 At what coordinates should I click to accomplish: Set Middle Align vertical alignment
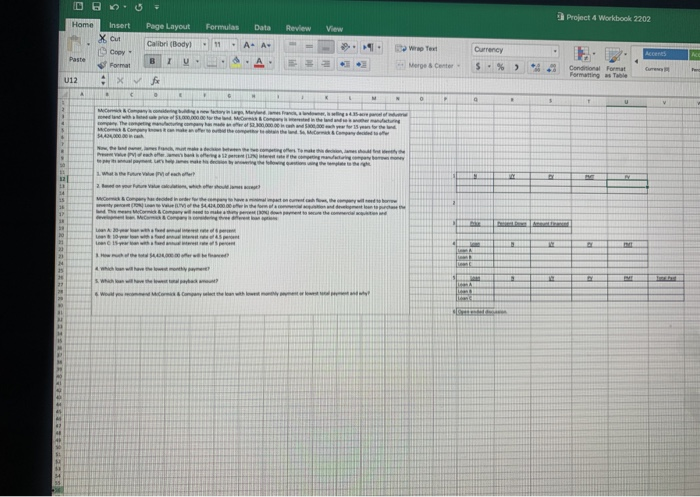(309, 46)
